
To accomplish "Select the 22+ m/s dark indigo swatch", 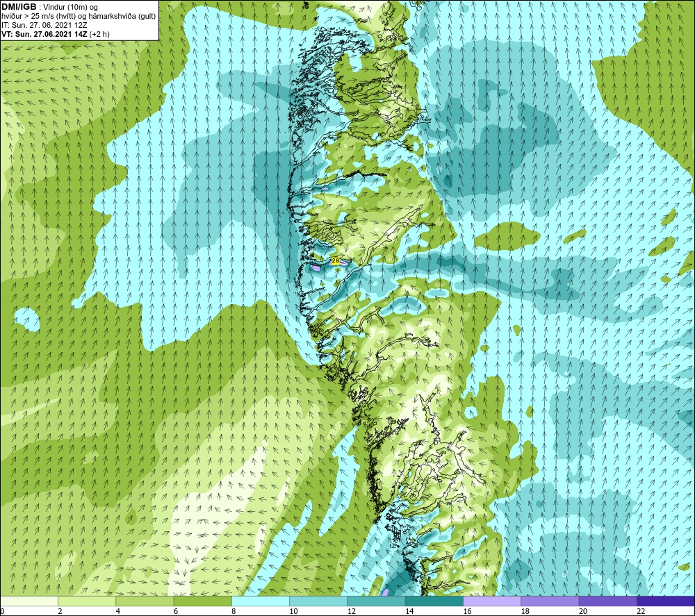I will [x=665, y=601].
